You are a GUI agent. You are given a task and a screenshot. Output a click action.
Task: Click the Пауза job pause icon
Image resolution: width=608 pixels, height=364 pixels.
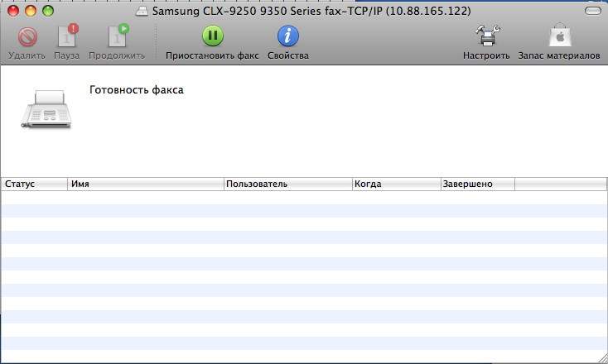click(68, 36)
